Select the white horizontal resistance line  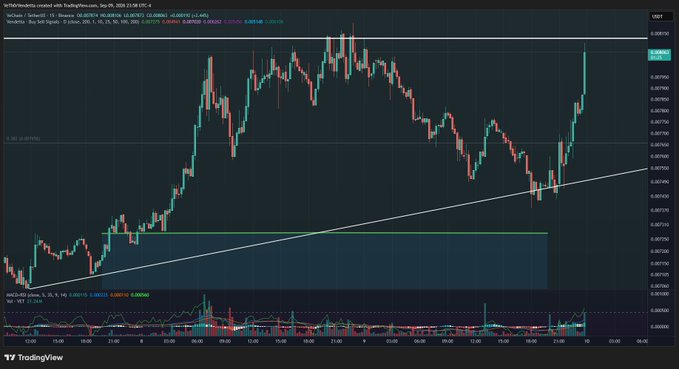point(326,39)
